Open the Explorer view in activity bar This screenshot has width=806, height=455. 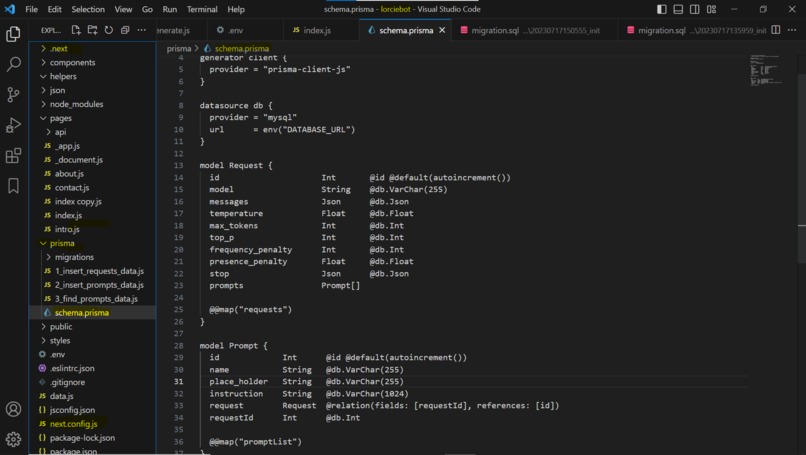[x=13, y=34]
